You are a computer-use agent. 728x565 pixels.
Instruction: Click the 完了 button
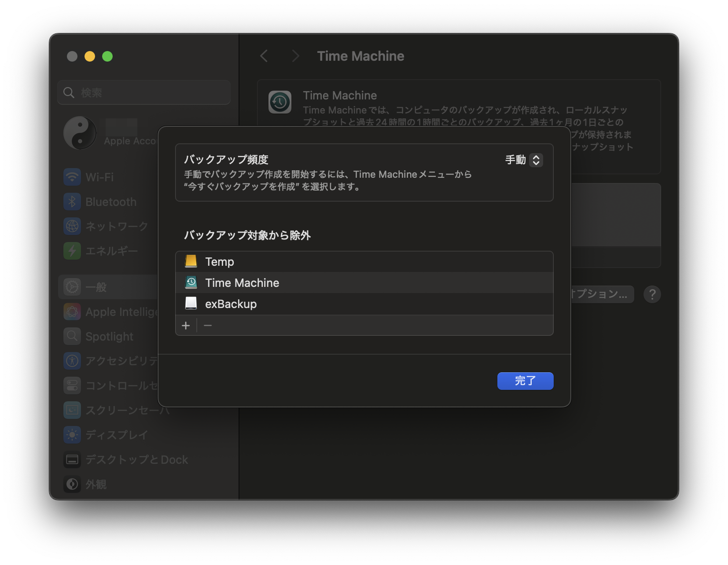(x=525, y=381)
